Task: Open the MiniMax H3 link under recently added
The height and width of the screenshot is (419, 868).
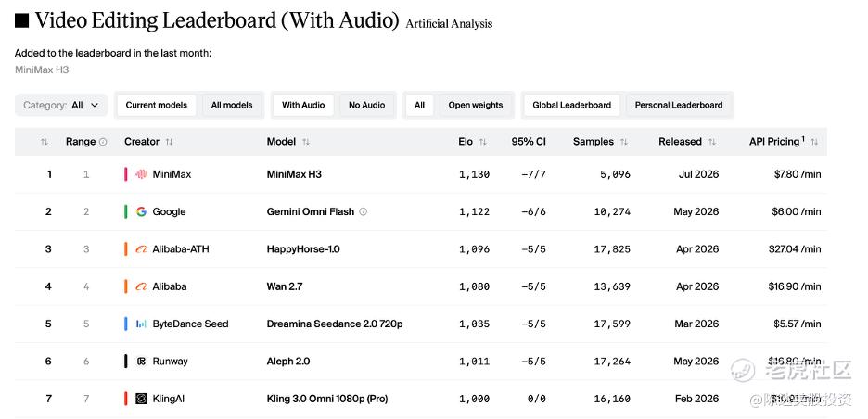Action: pos(42,70)
